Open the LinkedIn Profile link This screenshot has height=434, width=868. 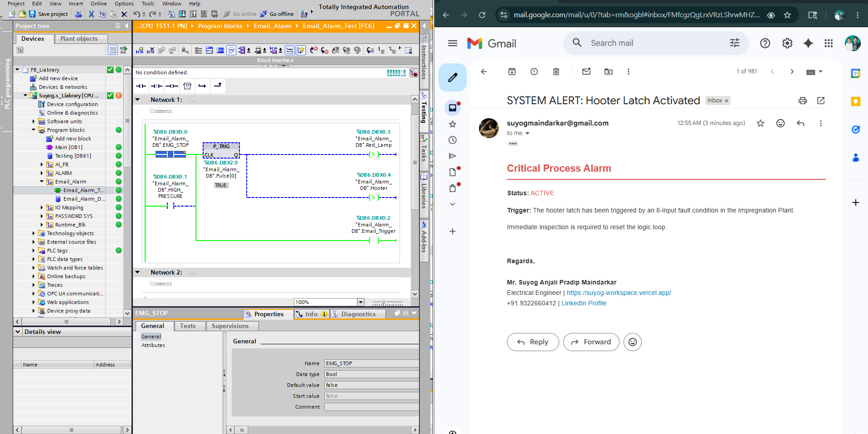(584, 303)
